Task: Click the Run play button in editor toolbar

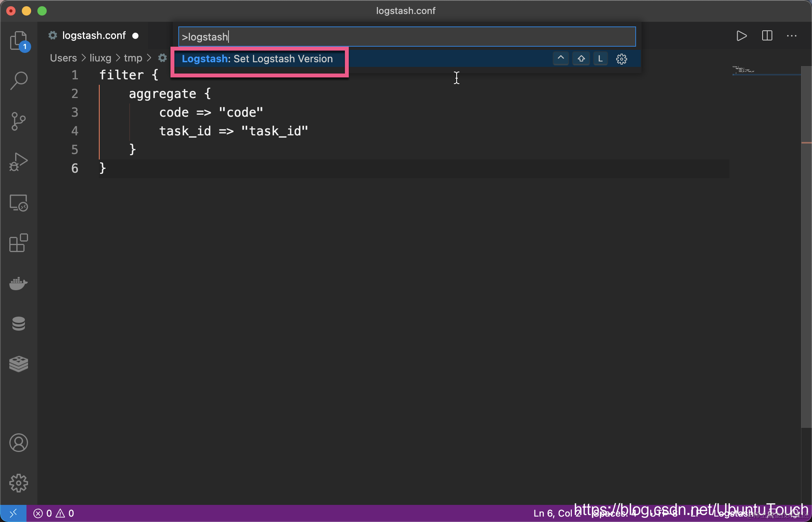Action: coord(741,36)
